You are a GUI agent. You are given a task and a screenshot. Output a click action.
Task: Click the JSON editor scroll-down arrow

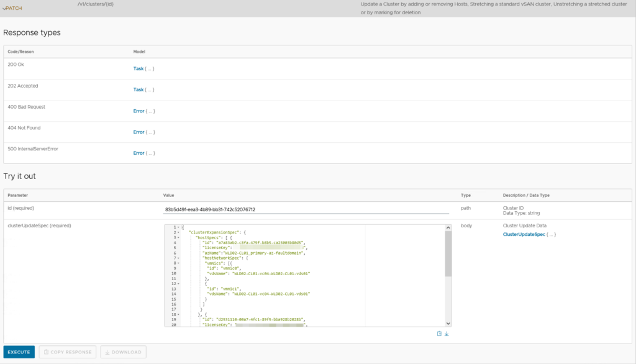coord(448,323)
